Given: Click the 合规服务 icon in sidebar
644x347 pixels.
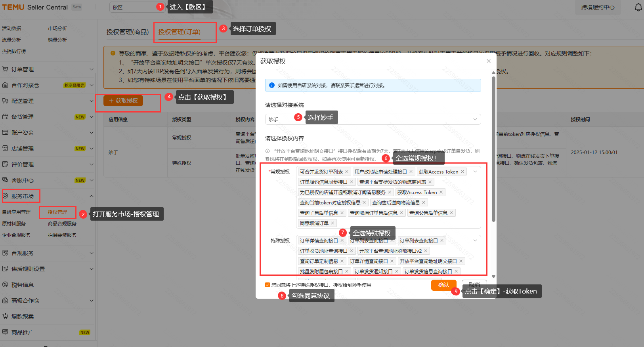Looking at the screenshot, I should (5, 253).
